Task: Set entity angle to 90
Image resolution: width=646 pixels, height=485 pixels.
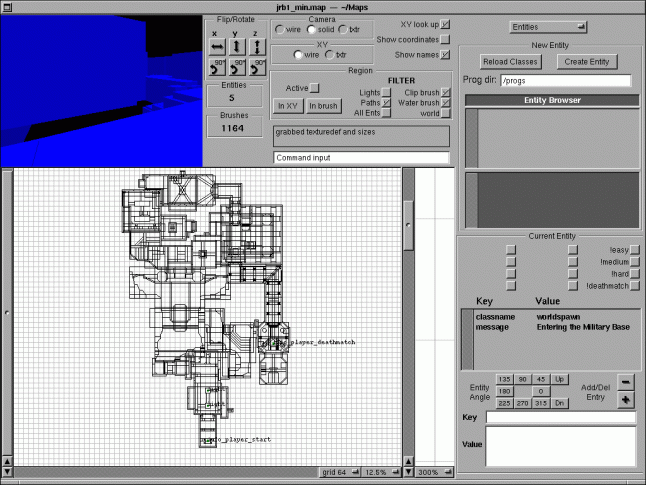Action: pyautogui.click(x=522, y=379)
